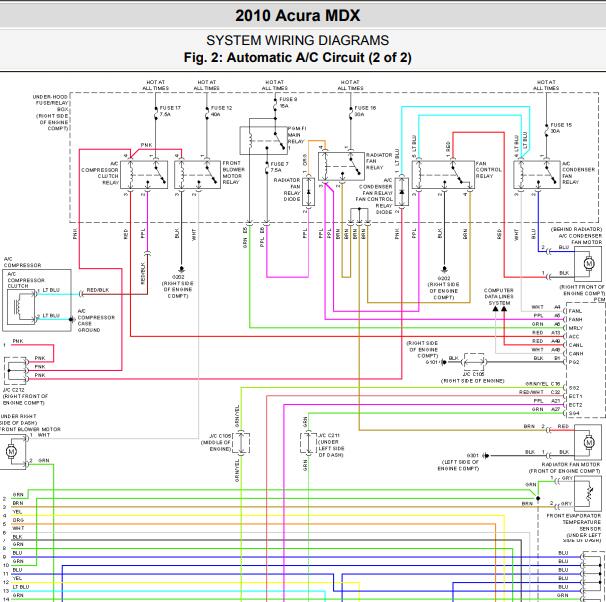606x602 pixels.
Task: Click the J/C C212 junction connector box
Action: [x=15, y=370]
